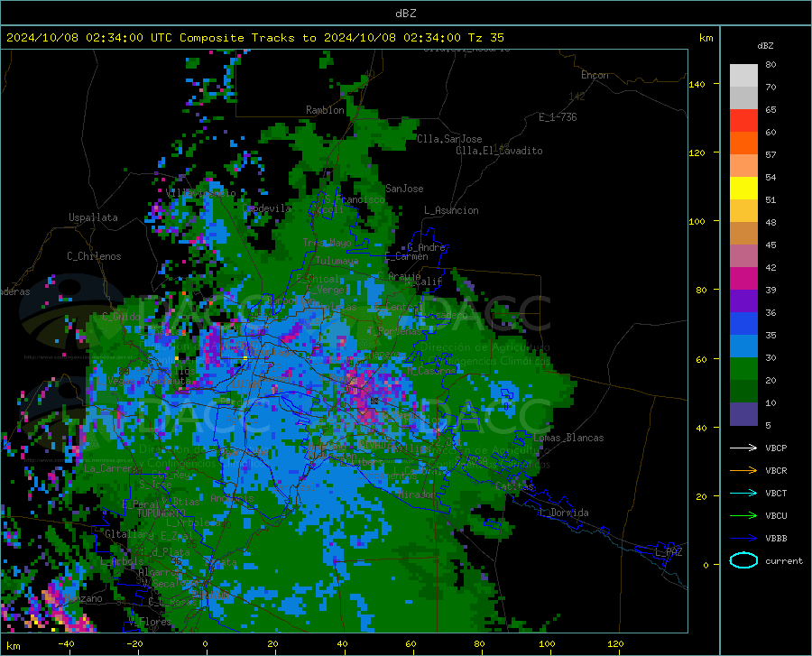
Task: Click the C_Chilenos place label
Action: pyautogui.click(x=94, y=256)
